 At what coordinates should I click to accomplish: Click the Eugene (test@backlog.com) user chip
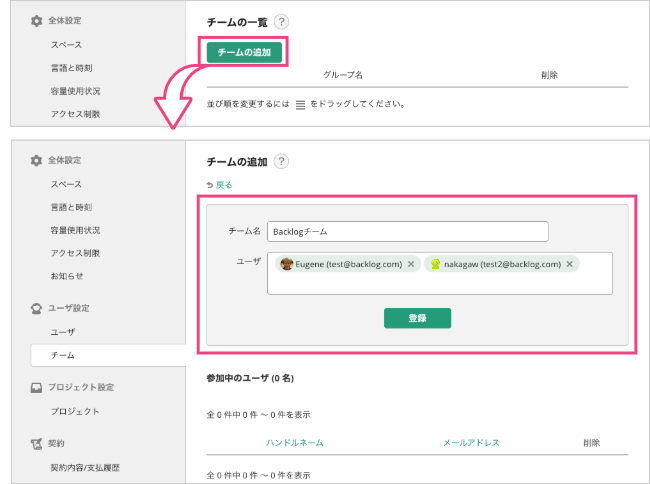point(348,264)
